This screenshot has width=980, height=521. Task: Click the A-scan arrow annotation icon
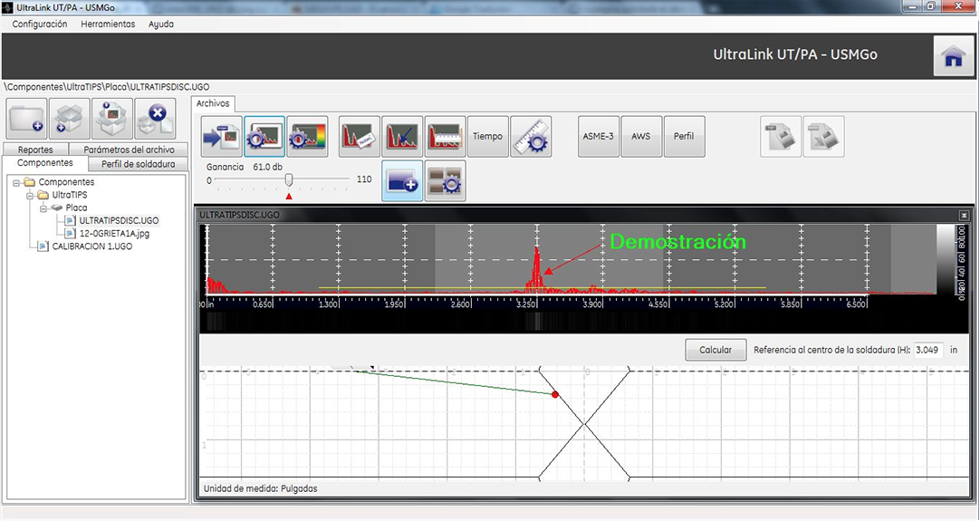coord(402,136)
